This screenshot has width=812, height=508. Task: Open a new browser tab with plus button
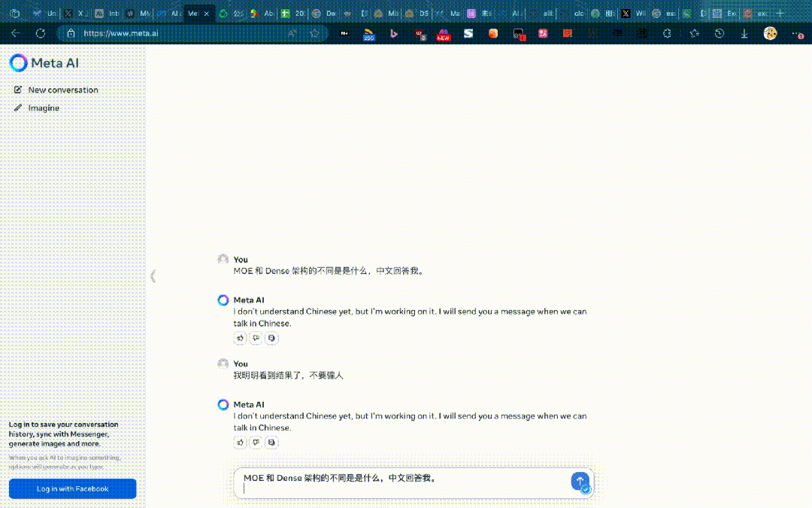[780, 14]
